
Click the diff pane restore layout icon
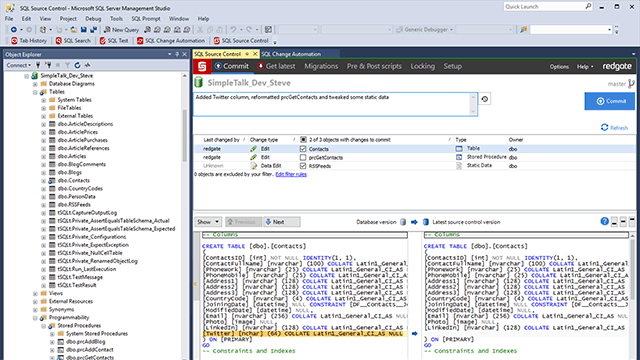(x=623, y=222)
